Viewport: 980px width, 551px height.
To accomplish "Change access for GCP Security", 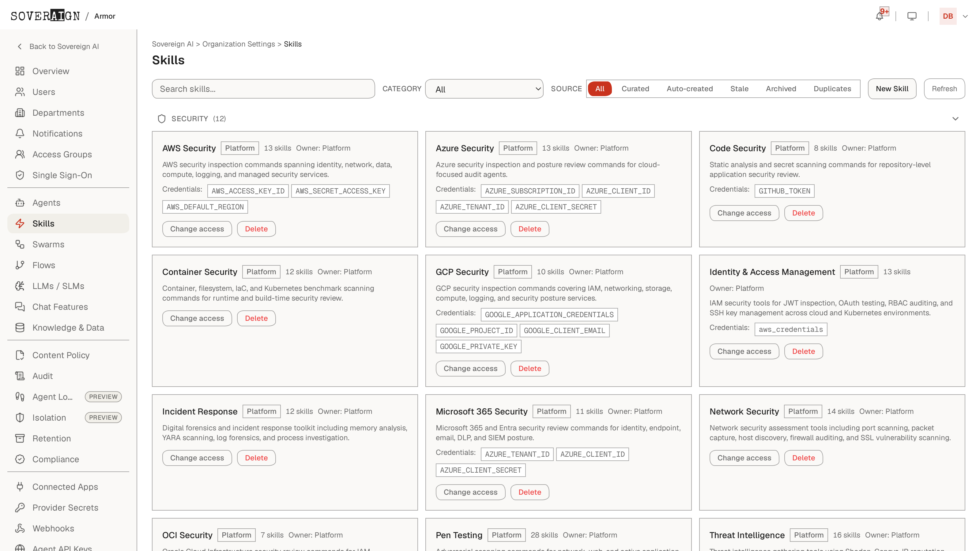I will click(x=470, y=369).
